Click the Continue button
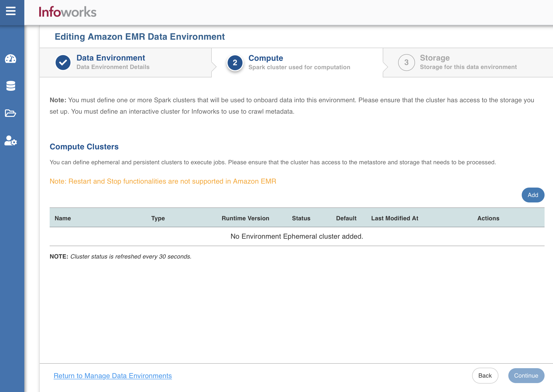This screenshot has height=392, width=553. click(526, 376)
